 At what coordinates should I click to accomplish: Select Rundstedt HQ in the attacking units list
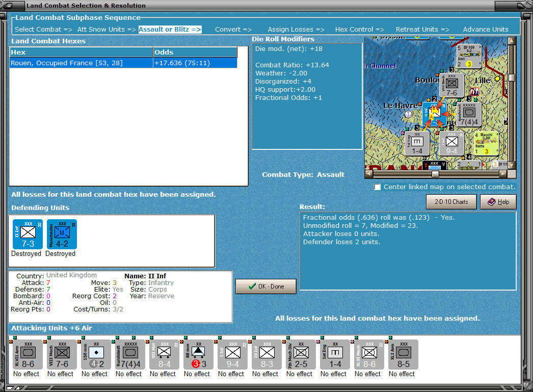[130, 355]
